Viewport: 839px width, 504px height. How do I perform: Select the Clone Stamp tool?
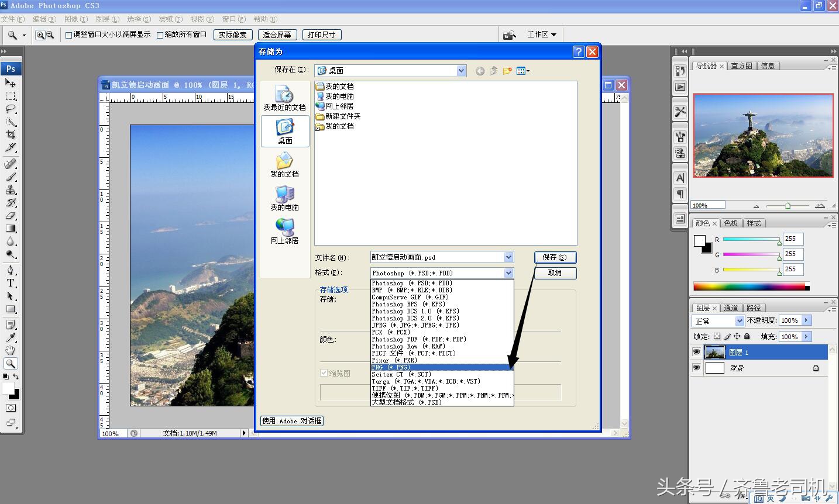pyautogui.click(x=11, y=189)
